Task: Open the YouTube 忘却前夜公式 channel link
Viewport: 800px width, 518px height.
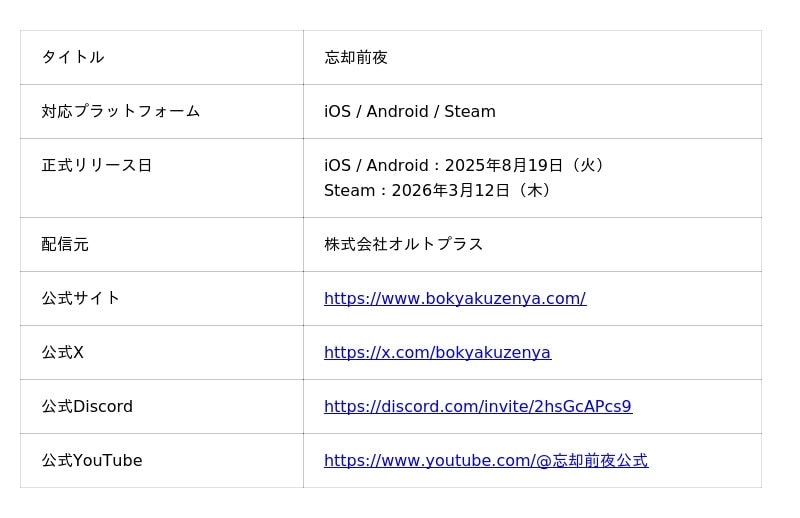Action: tap(485, 460)
